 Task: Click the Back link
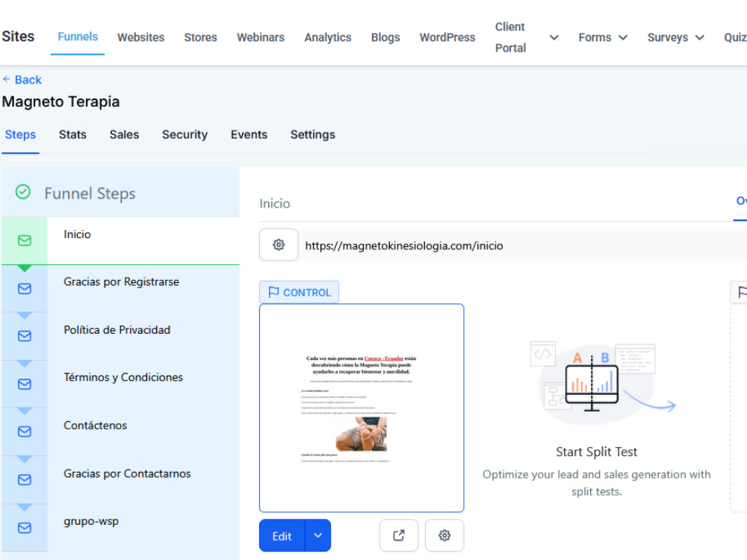(x=22, y=80)
